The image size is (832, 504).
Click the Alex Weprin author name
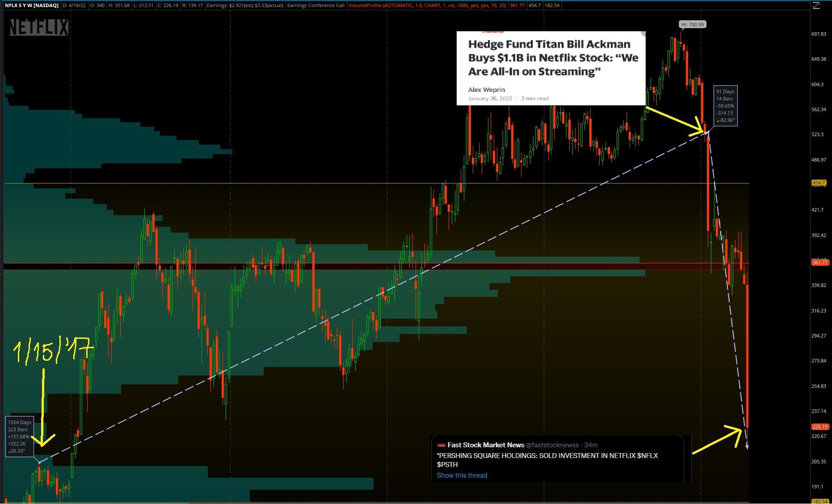point(486,90)
